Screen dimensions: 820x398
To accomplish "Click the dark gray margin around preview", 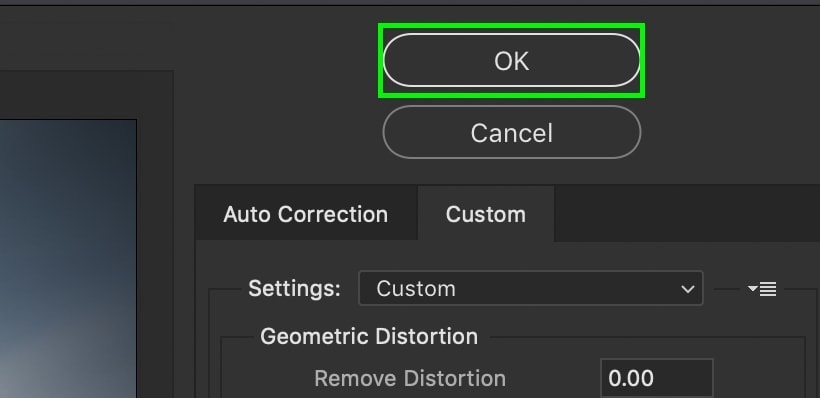I will click(x=155, y=235).
